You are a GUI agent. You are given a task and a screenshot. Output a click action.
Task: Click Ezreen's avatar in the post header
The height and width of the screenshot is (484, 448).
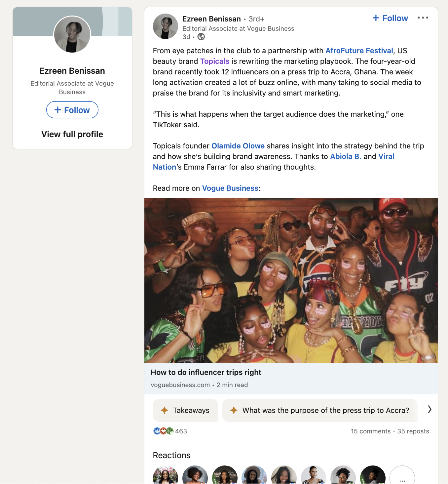[166, 26]
